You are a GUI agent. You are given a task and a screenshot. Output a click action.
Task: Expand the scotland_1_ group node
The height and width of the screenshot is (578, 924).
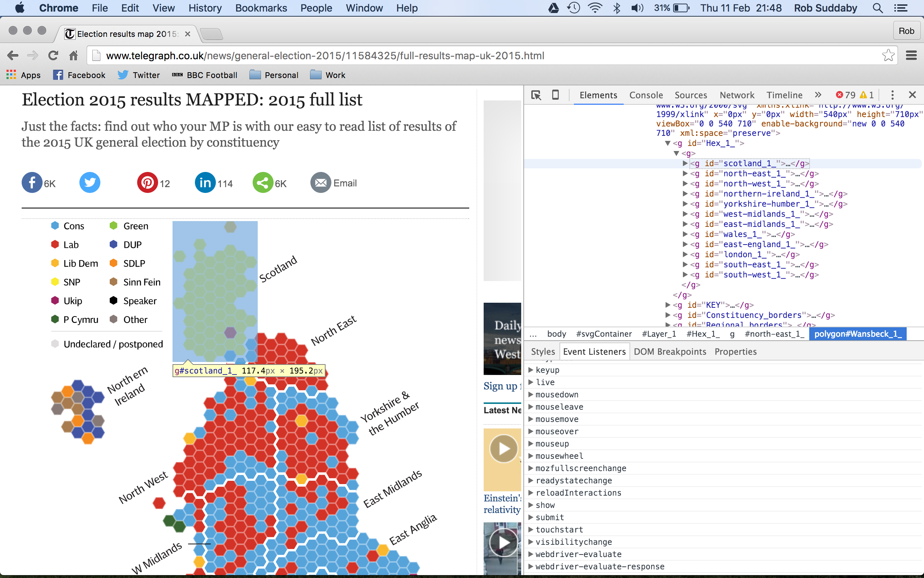685,163
